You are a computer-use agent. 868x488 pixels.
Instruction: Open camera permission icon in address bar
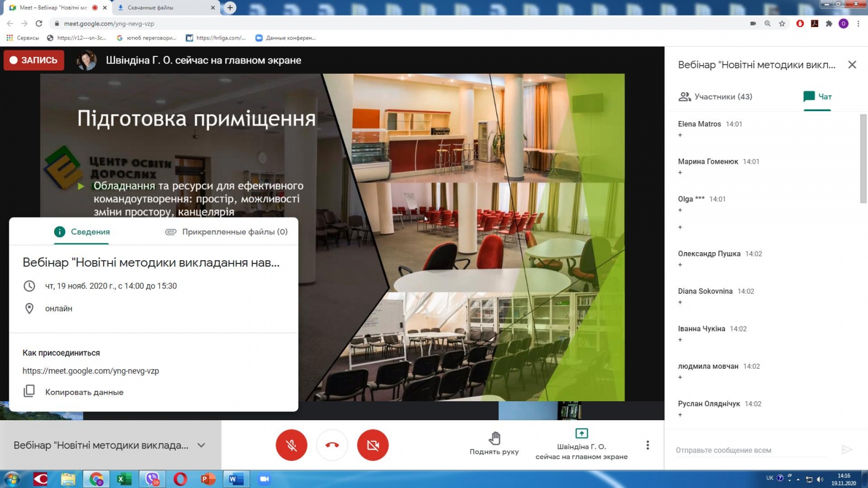tap(753, 23)
